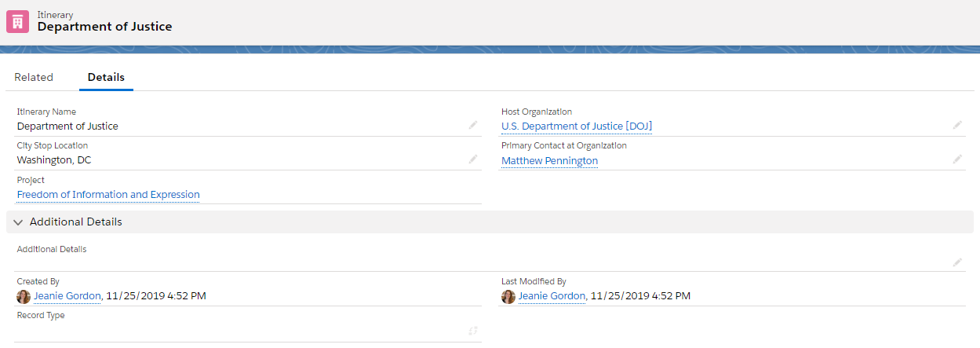Change Record Type using the swap icon
This screenshot has width=980, height=348.
473,331
